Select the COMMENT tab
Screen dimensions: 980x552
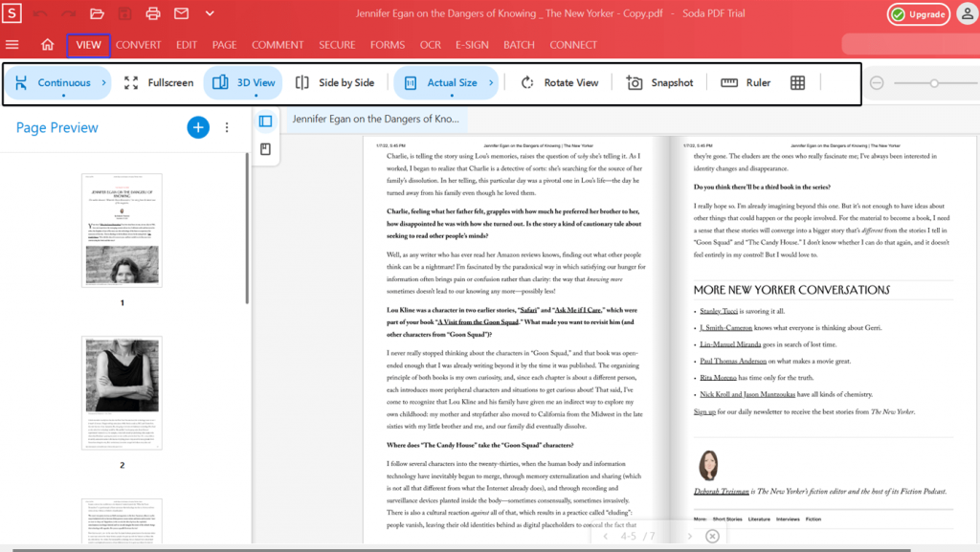[x=278, y=45]
